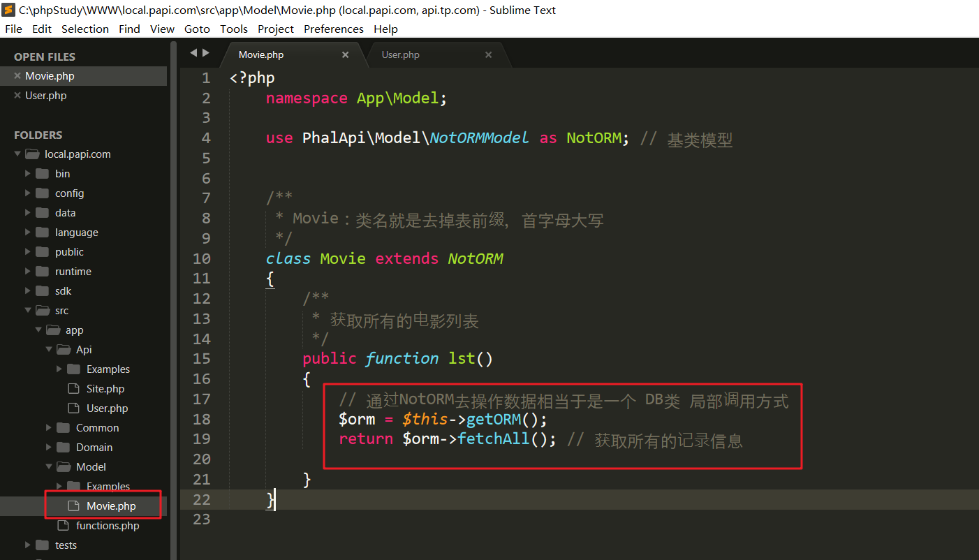This screenshot has width=979, height=560.
Task: Click the functions.php file icon
Action: click(63, 526)
